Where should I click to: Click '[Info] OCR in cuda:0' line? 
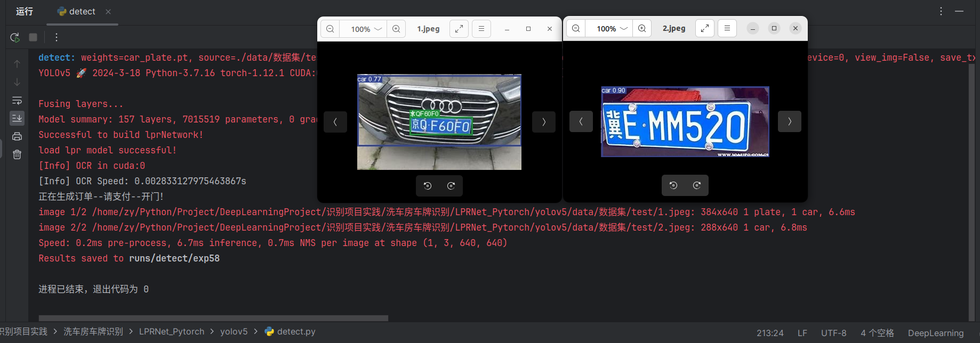[92, 166]
